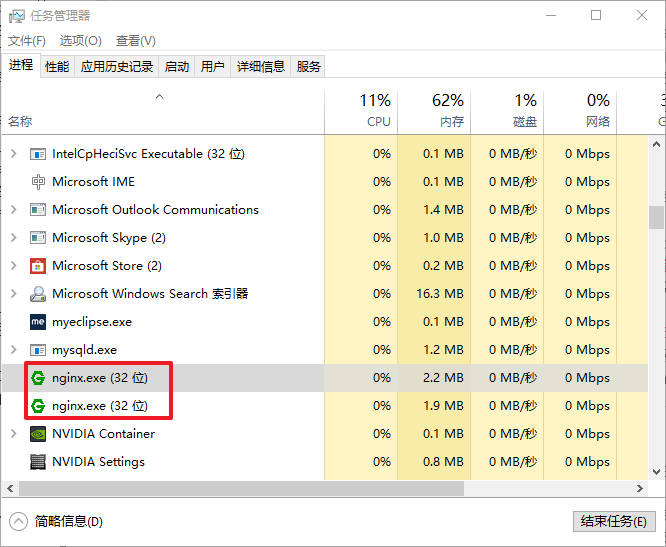Click the first nginx.exe process icon
This screenshot has width=666, height=547.
(38, 378)
